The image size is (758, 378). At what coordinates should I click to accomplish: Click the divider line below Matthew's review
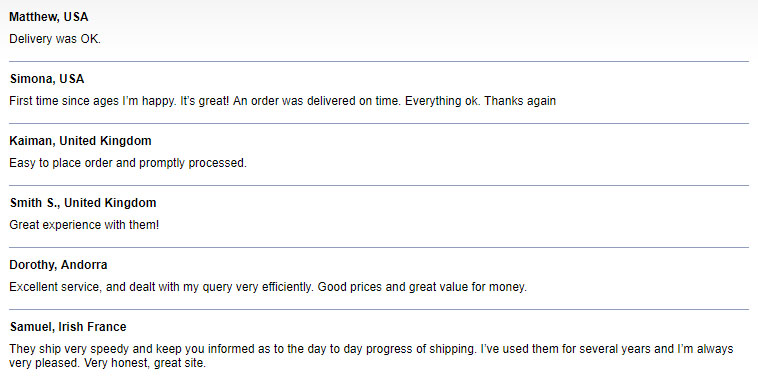[379, 61]
